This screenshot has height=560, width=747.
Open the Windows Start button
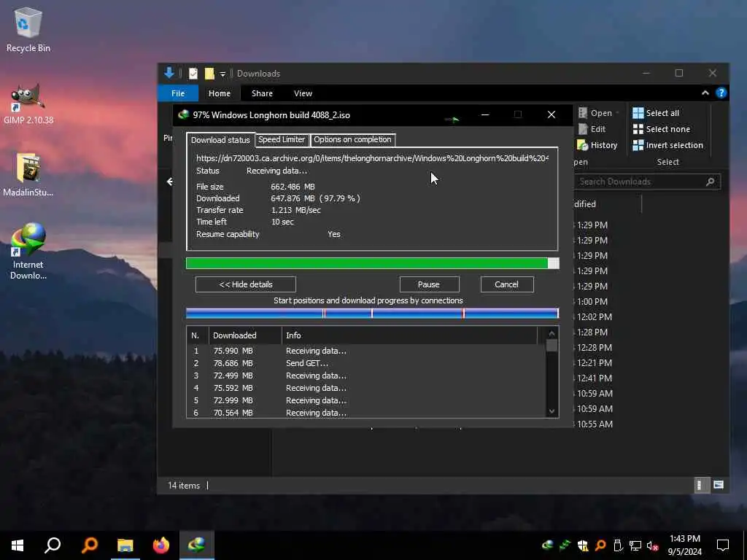tap(18, 545)
